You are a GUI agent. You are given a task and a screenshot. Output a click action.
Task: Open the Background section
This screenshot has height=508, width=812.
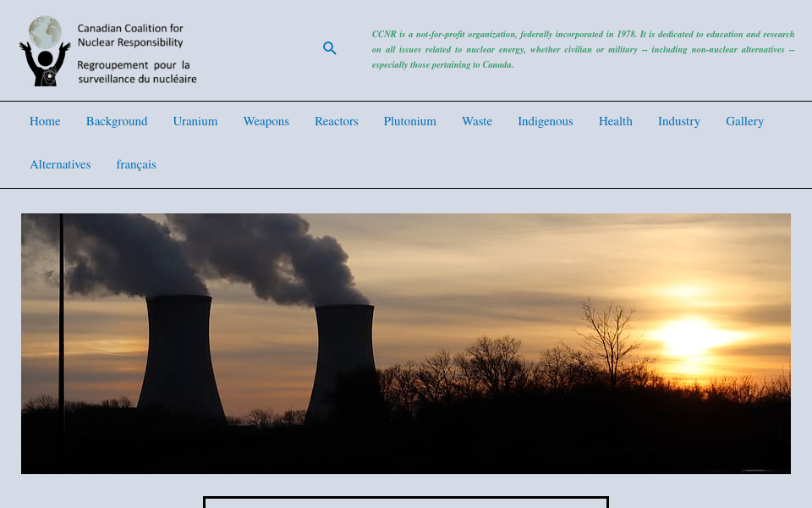(x=117, y=121)
